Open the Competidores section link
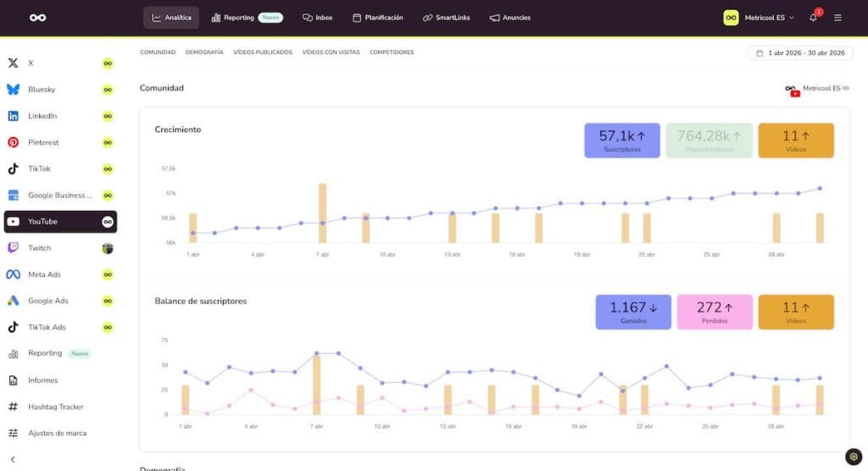 (392, 52)
